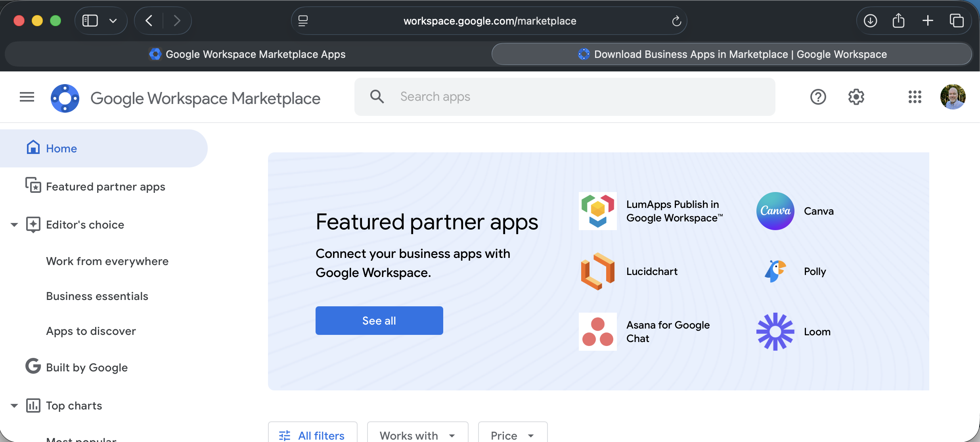Click the Asana for Google Chat icon
980x442 pixels.
(x=597, y=332)
